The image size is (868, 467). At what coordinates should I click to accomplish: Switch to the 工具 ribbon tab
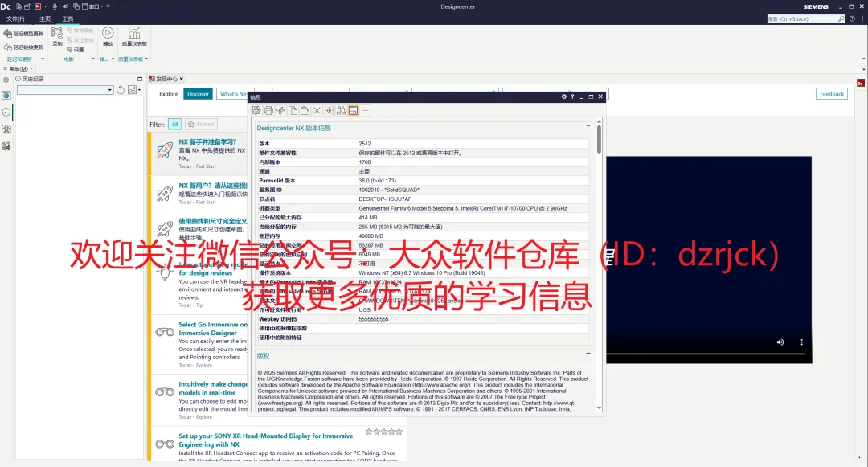point(68,18)
